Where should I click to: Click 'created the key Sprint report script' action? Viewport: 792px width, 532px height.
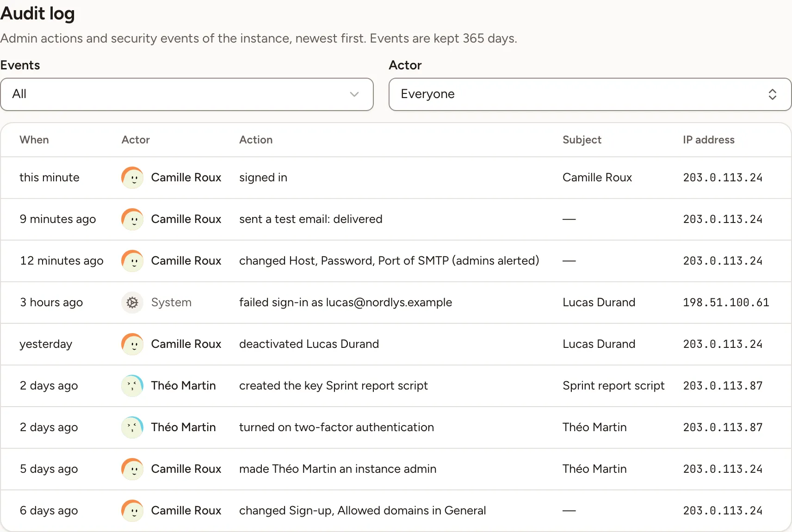[x=334, y=386]
